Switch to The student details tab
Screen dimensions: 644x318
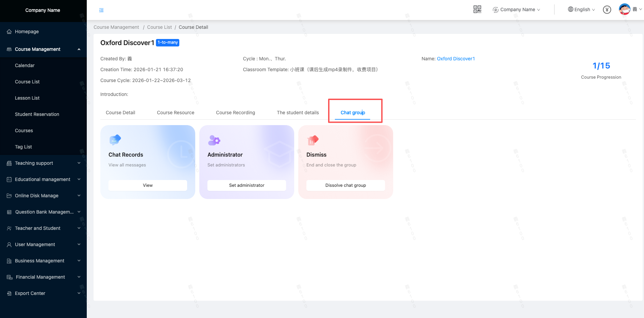coord(298,113)
